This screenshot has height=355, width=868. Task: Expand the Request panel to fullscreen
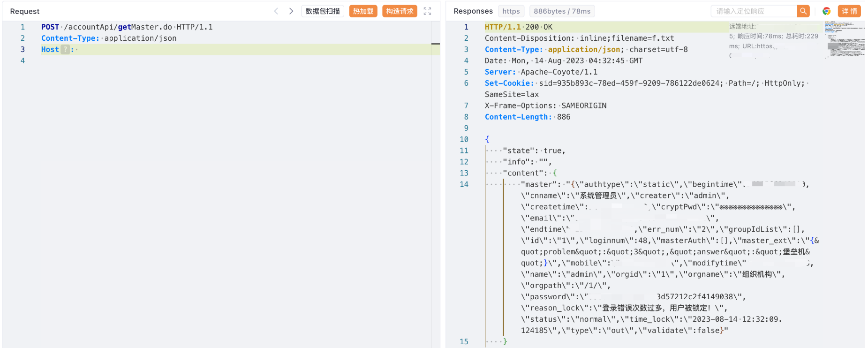(x=427, y=11)
